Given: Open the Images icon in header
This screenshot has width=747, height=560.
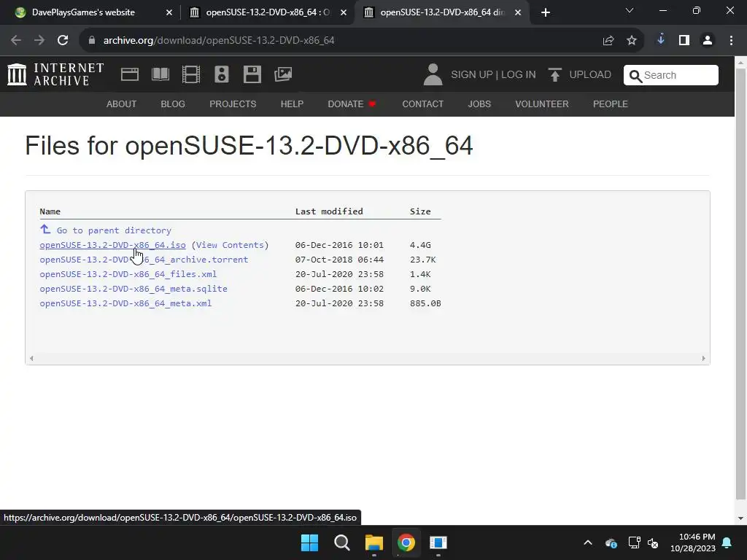Looking at the screenshot, I should (283, 74).
